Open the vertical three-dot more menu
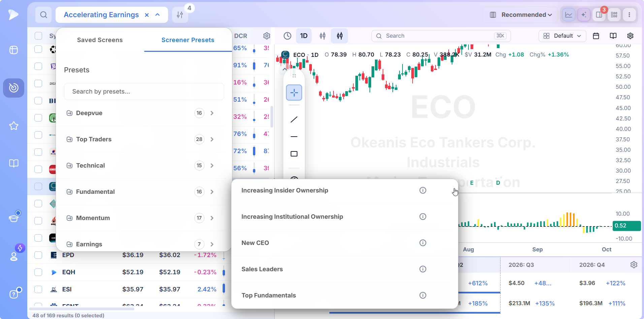The image size is (644, 319). [x=629, y=15]
